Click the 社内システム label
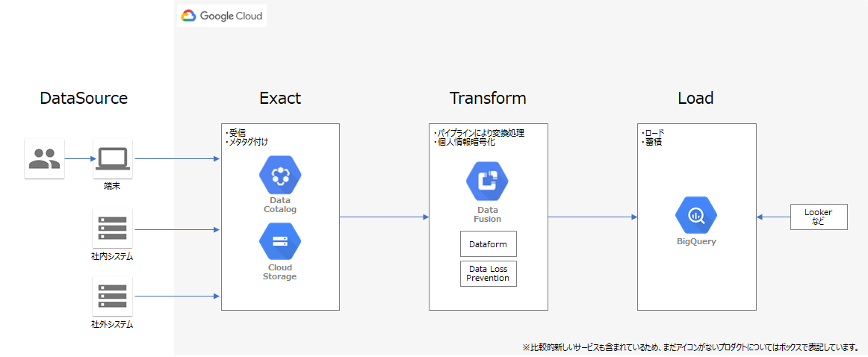 [x=112, y=256]
